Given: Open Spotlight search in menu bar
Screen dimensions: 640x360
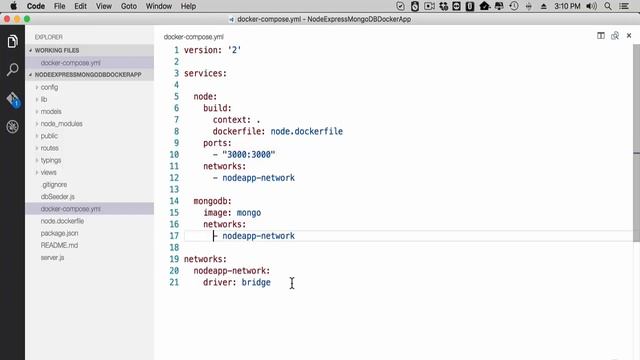Looking at the screenshot, I should (x=608, y=6).
